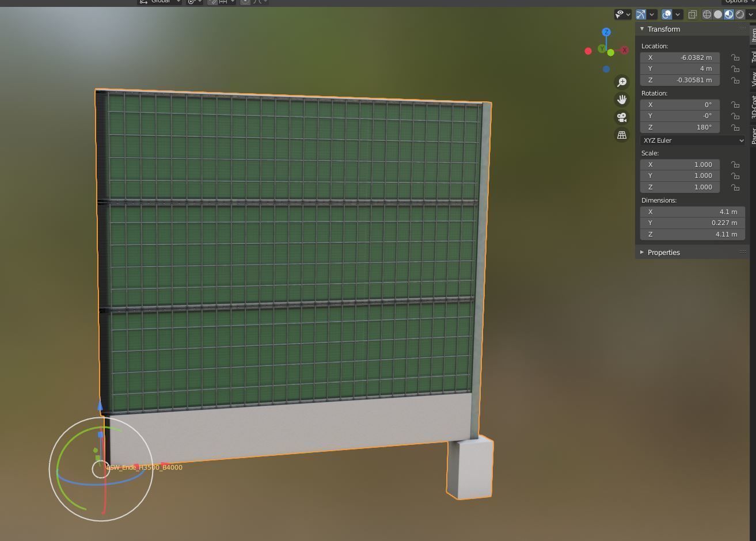This screenshot has width=756, height=541.
Task: Click the Location X field -6.0382 m
Action: click(x=680, y=58)
